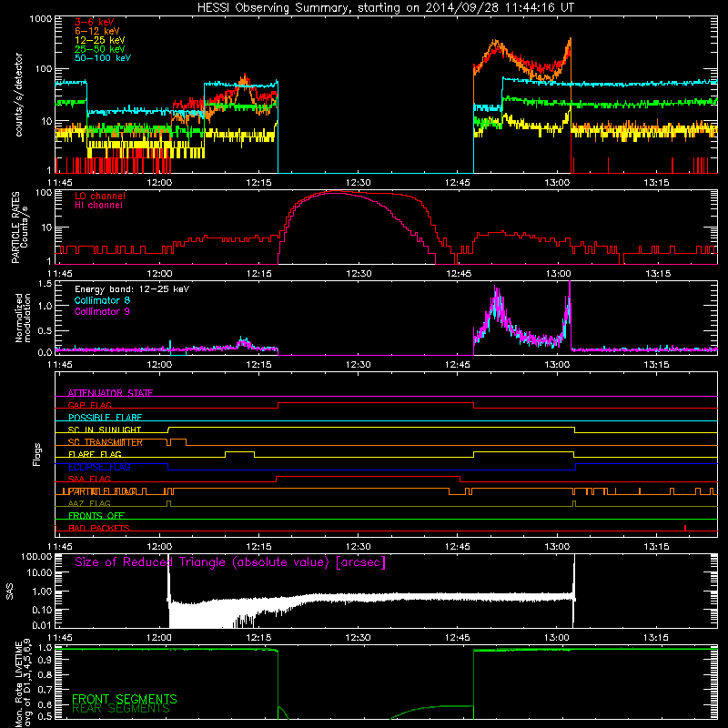Click the bad packets marker near 13:20
Viewport: 728px width, 728px height.
(x=685, y=528)
